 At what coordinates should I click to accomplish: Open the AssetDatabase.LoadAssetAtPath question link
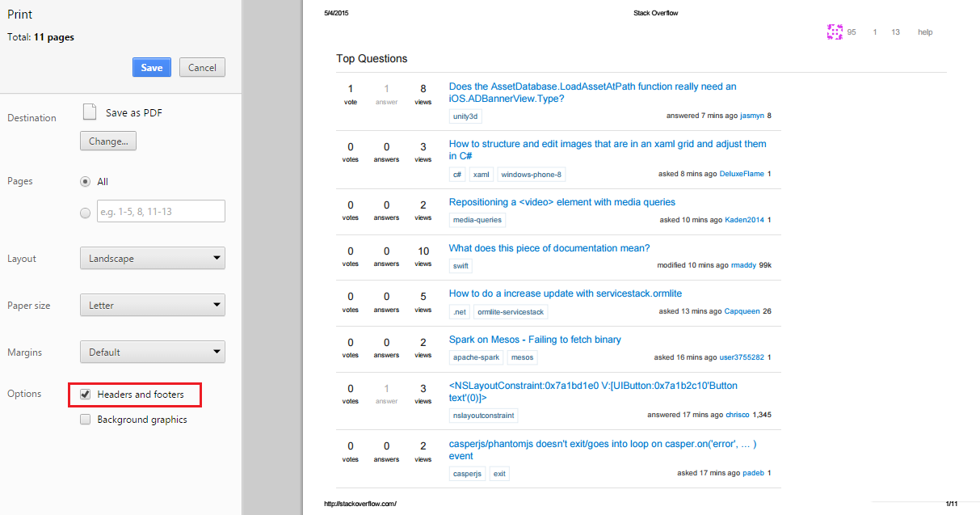tap(593, 86)
